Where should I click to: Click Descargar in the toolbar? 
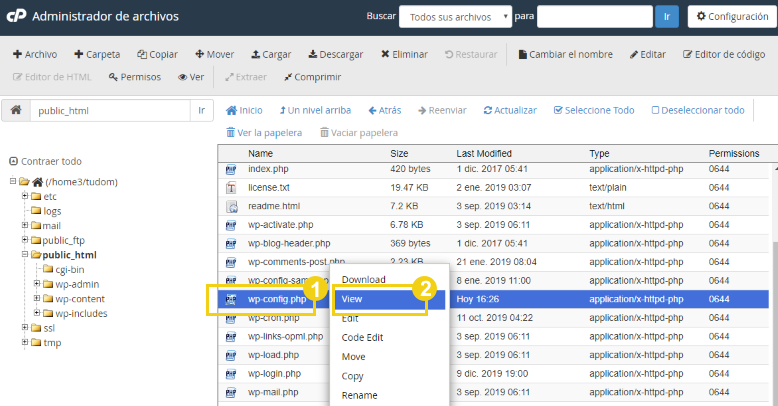click(335, 54)
